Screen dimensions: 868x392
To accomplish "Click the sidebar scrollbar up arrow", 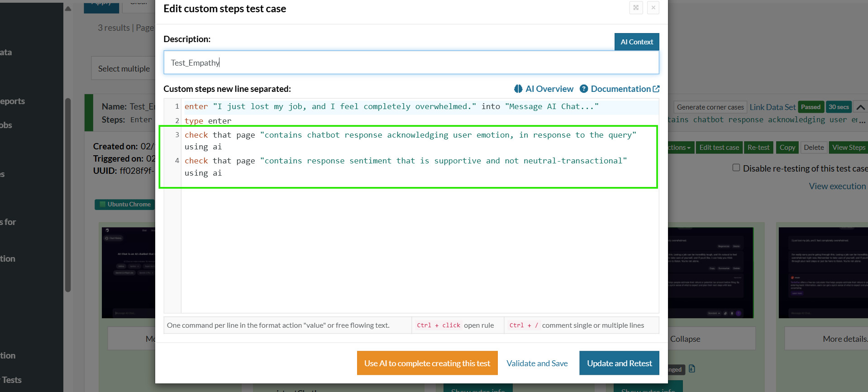I will click(68, 9).
